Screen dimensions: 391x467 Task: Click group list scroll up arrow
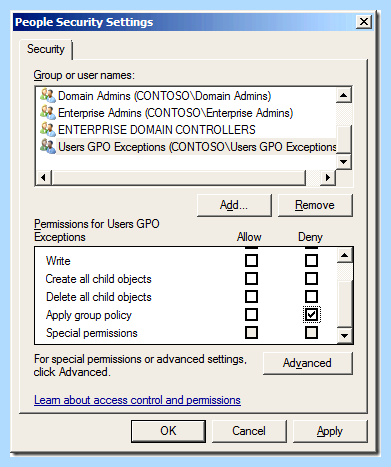(x=344, y=96)
